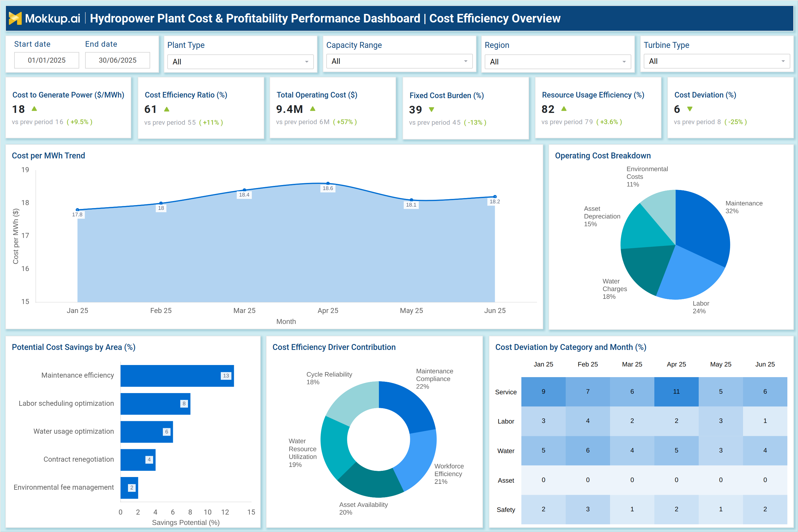798x532 pixels.
Task: Click the Water usage optimization bar
Action: coord(147,432)
